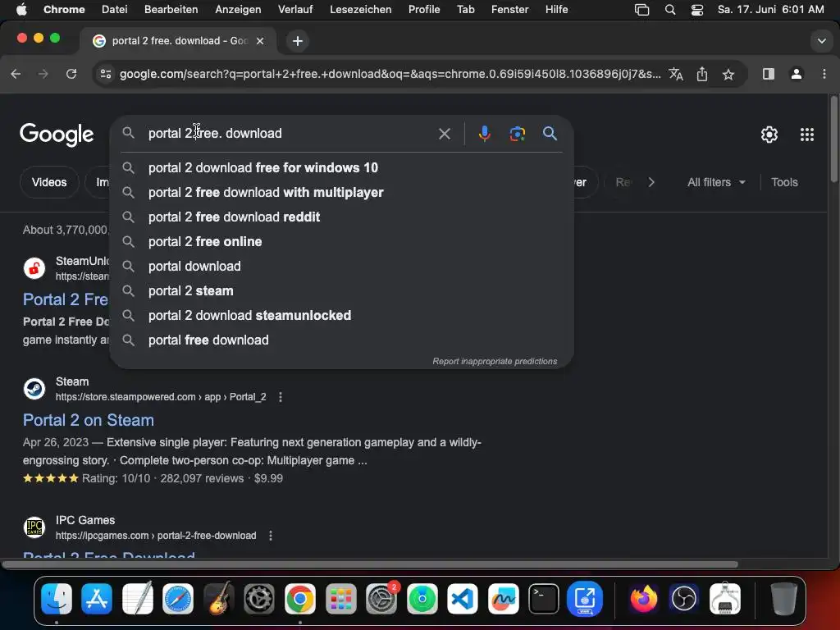
Task: Open Google Lens image search
Action: click(x=517, y=134)
